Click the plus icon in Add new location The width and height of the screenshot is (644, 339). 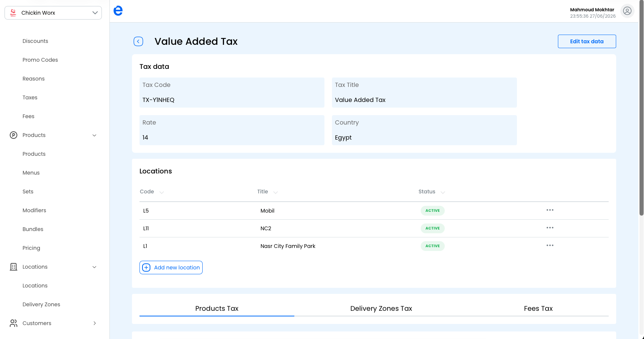tap(146, 268)
